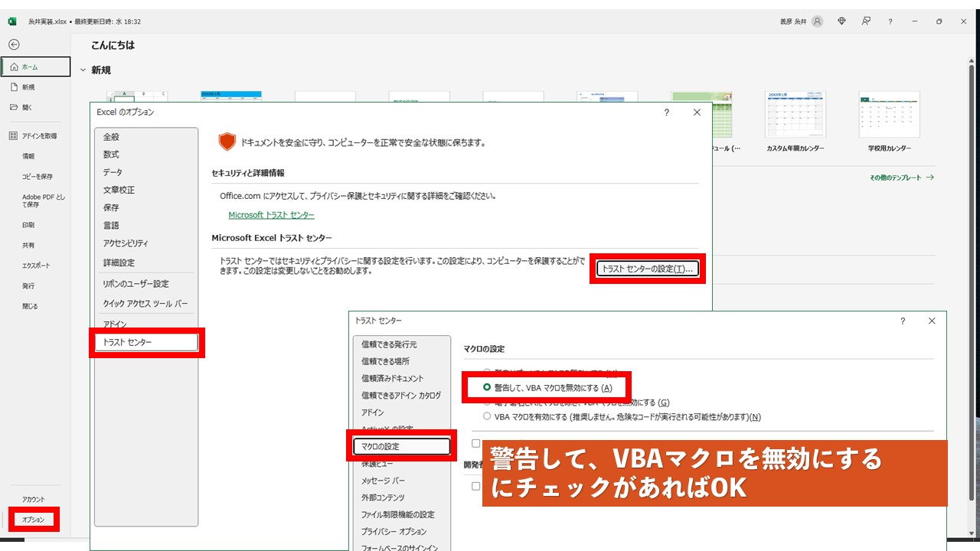Screen dimensions: 980x551
Task: Click the Microsoft トラスト センター link
Action: tap(271, 215)
